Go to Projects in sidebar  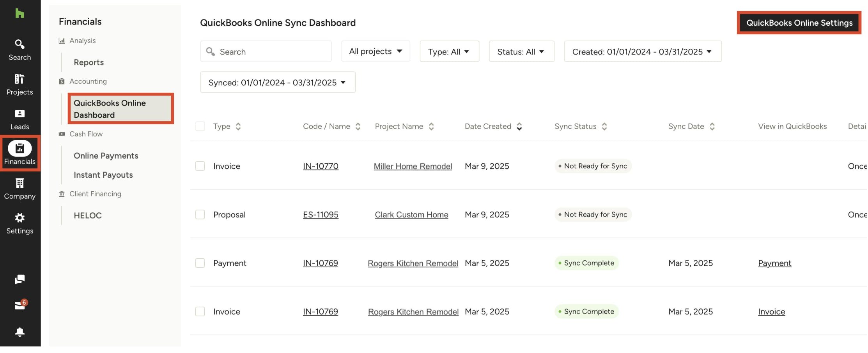point(19,84)
